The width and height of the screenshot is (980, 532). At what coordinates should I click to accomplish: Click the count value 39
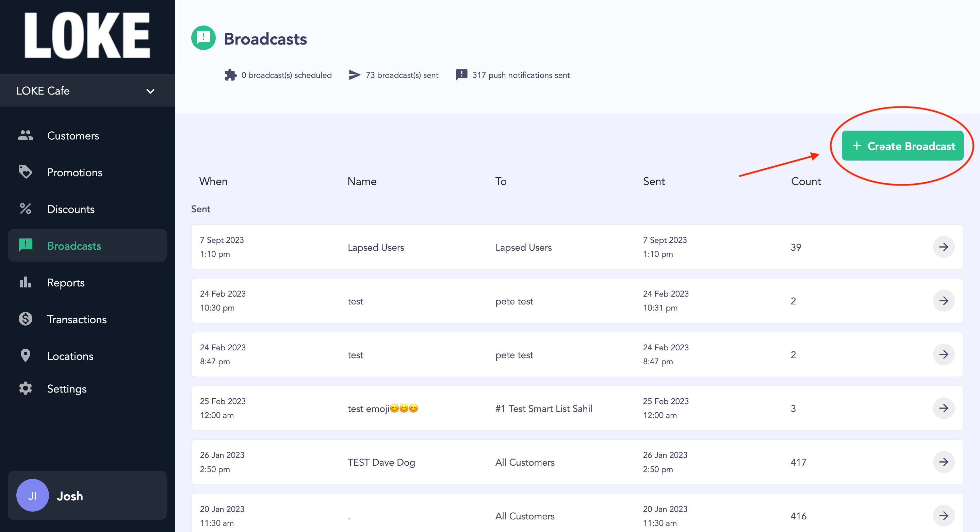796,247
